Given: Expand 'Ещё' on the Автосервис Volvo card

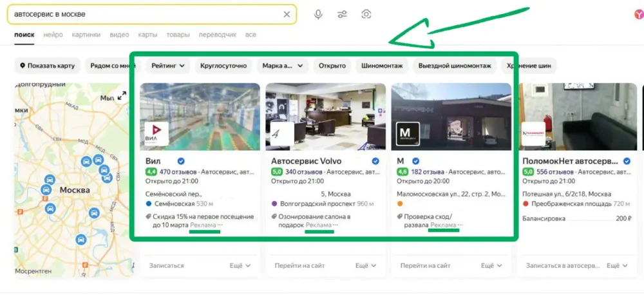Looking at the screenshot, I should (366, 266).
